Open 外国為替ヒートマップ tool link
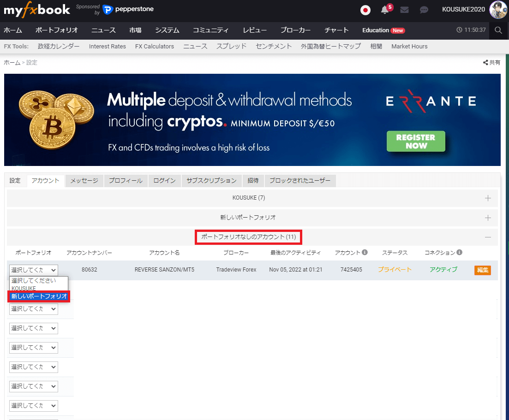The image size is (509, 420). tap(331, 47)
